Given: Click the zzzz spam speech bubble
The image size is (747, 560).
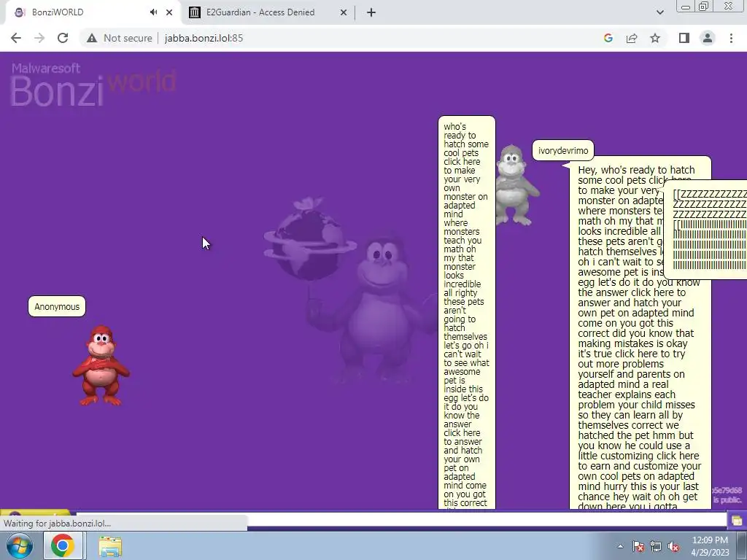Looking at the screenshot, I should (705, 230).
